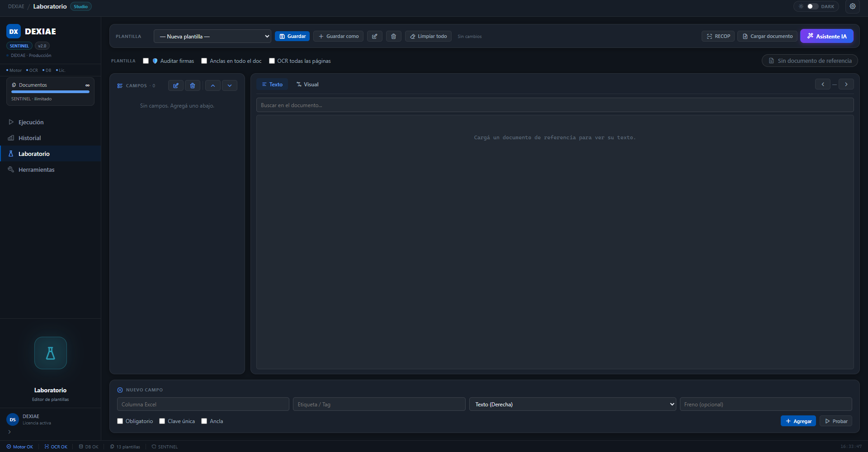868x452 pixels.
Task: Click the edit field icon in Campos
Action: [x=176, y=85]
